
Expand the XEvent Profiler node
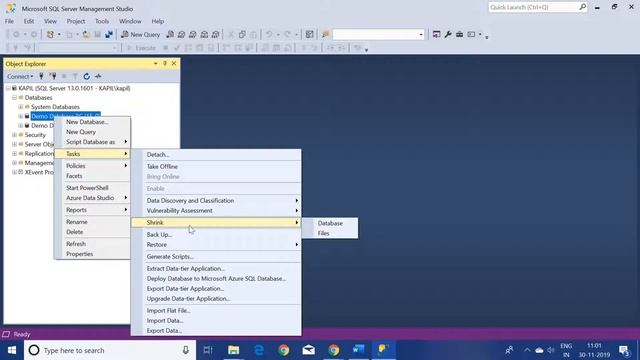14,172
